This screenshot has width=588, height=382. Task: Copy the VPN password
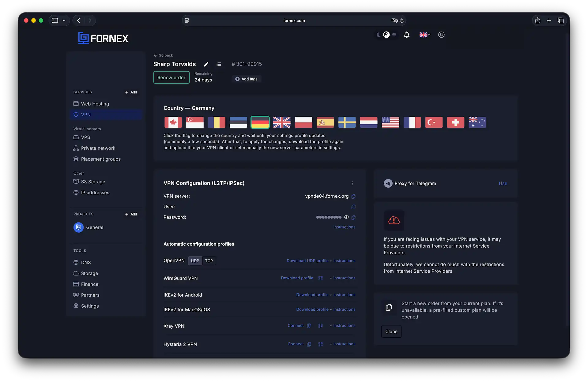[x=353, y=217]
